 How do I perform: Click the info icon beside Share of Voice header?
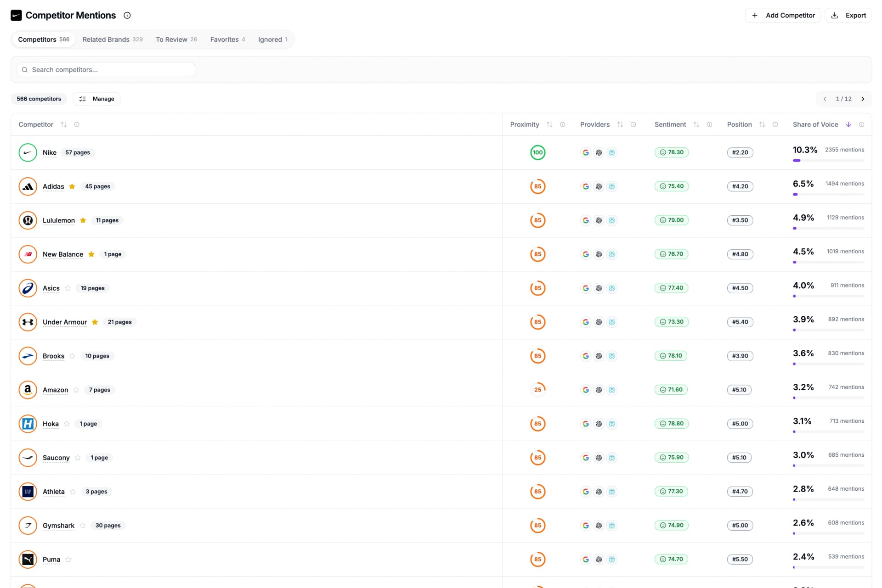tap(861, 124)
